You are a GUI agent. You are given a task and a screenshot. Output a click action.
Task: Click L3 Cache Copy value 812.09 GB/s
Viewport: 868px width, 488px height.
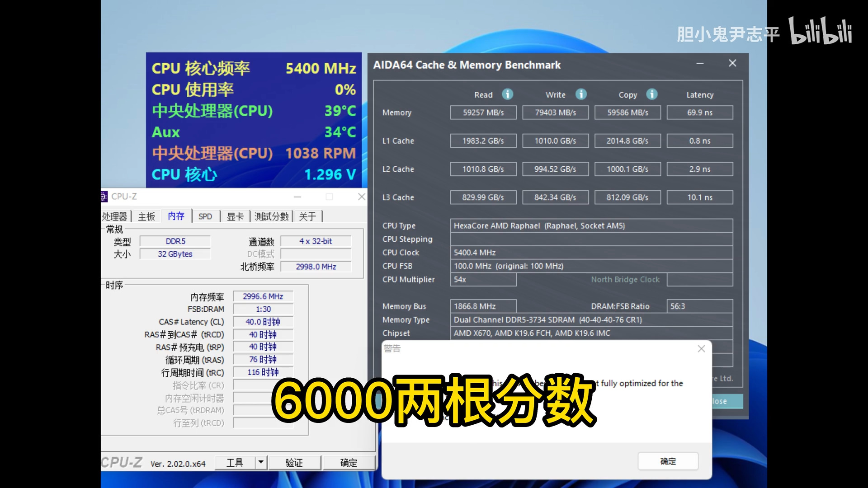(627, 197)
